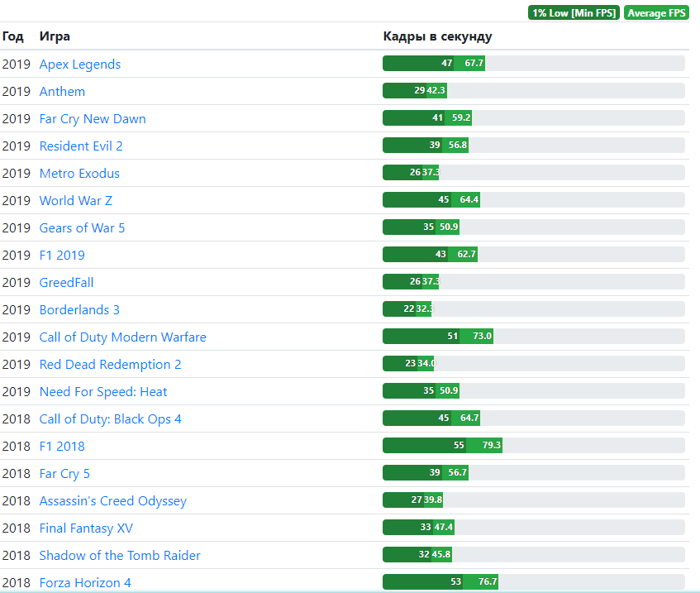700x593 pixels.
Task: Select the Metro Exodus link
Action: point(79,174)
